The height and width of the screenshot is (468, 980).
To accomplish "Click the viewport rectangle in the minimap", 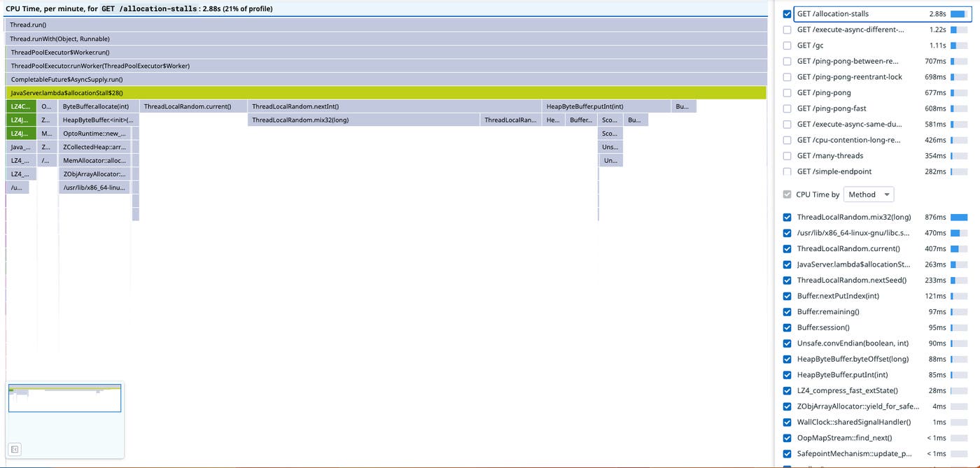I will 64,396.
